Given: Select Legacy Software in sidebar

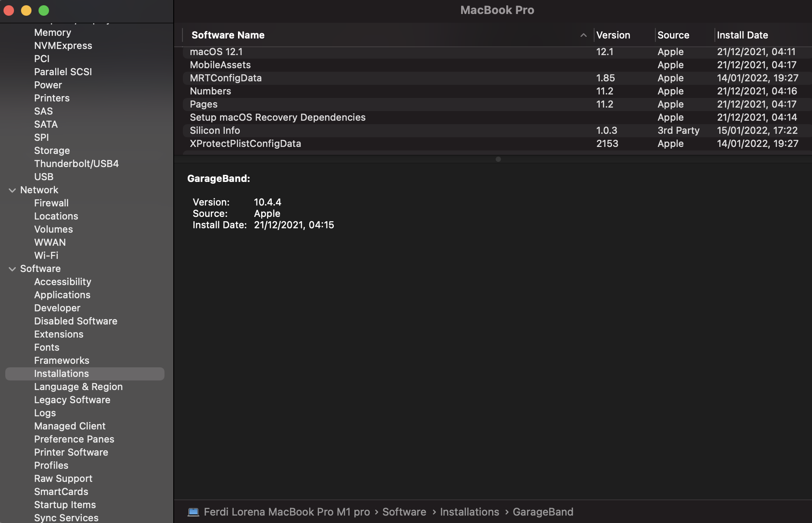Looking at the screenshot, I should click(x=72, y=400).
